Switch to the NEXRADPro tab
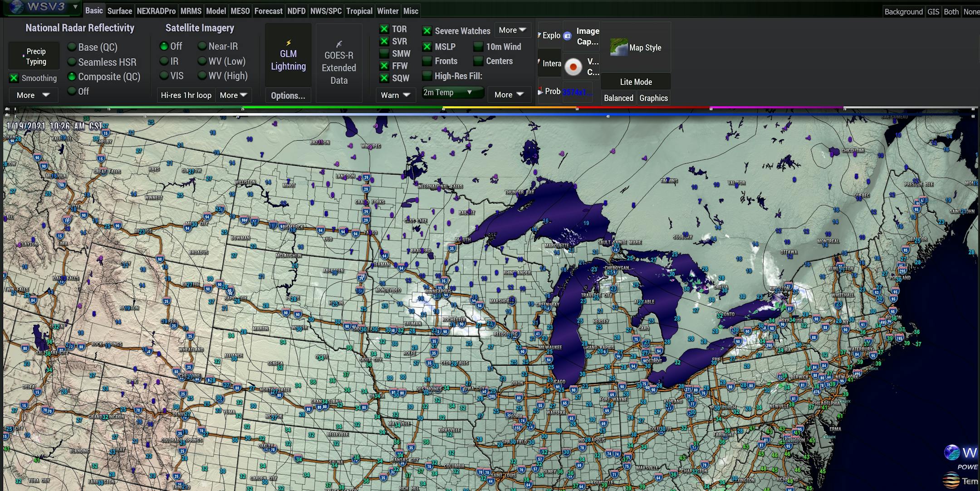Viewport: 980px width, 491px height. point(156,11)
